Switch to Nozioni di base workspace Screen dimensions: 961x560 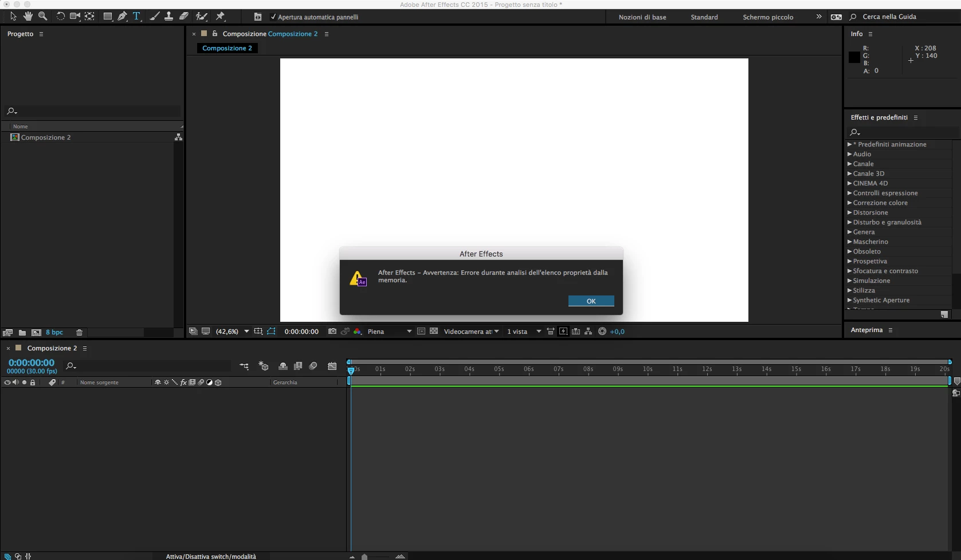(x=642, y=17)
